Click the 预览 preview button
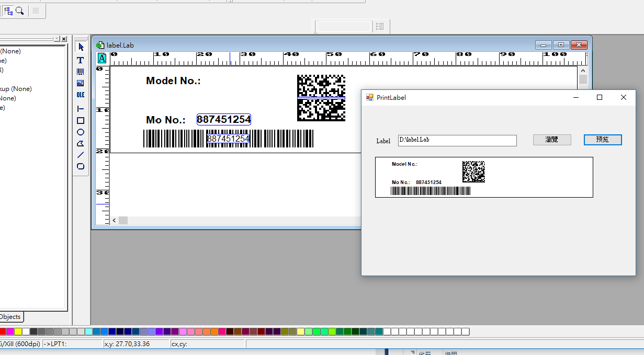The width and height of the screenshot is (644, 355). point(602,140)
